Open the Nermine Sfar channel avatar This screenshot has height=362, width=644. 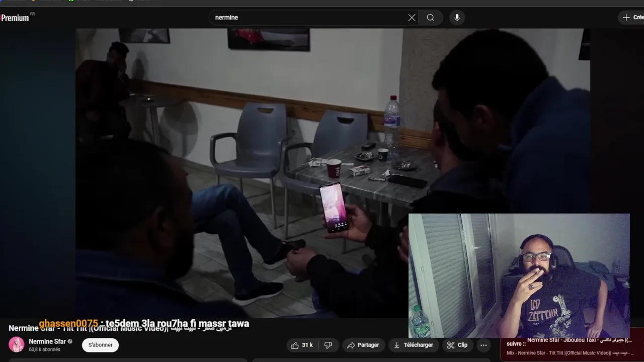point(17,344)
